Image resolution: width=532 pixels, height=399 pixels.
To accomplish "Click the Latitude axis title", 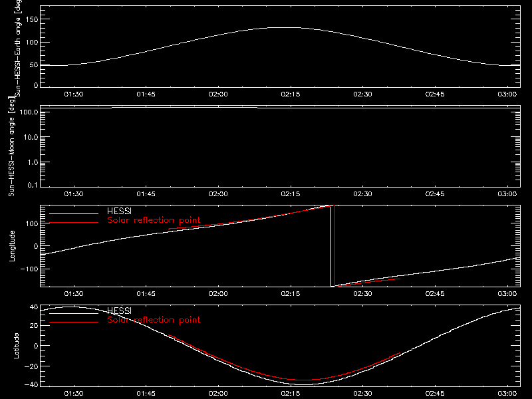I will point(16,346).
